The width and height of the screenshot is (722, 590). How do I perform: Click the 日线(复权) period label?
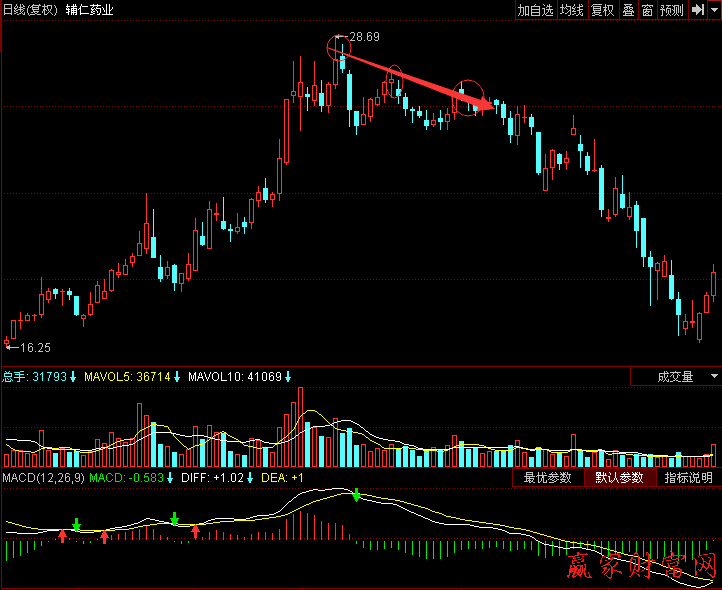point(30,10)
